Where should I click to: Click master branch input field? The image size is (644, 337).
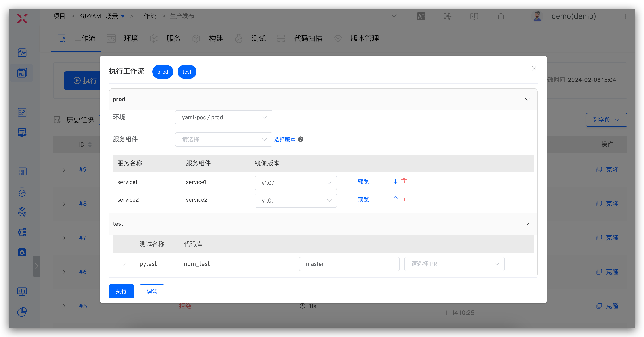coord(349,264)
